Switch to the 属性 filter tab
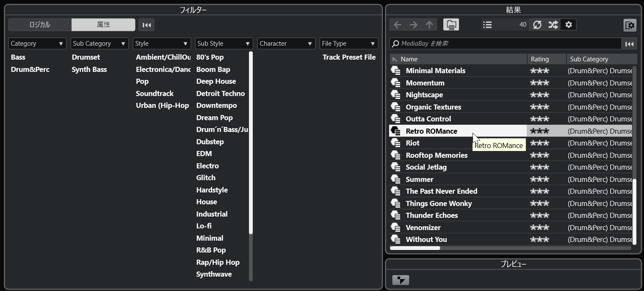 click(x=103, y=25)
